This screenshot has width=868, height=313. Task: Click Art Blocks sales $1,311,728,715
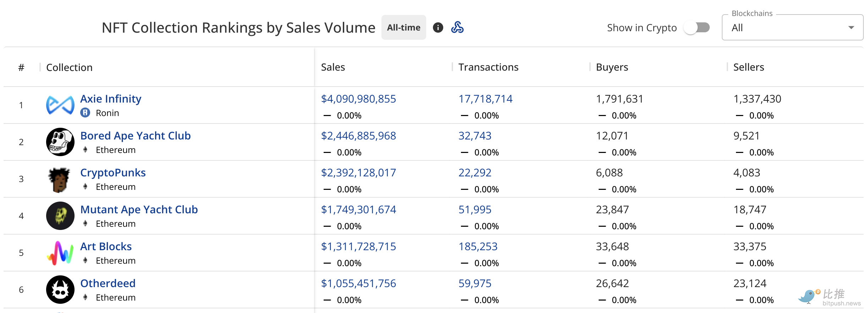358,246
